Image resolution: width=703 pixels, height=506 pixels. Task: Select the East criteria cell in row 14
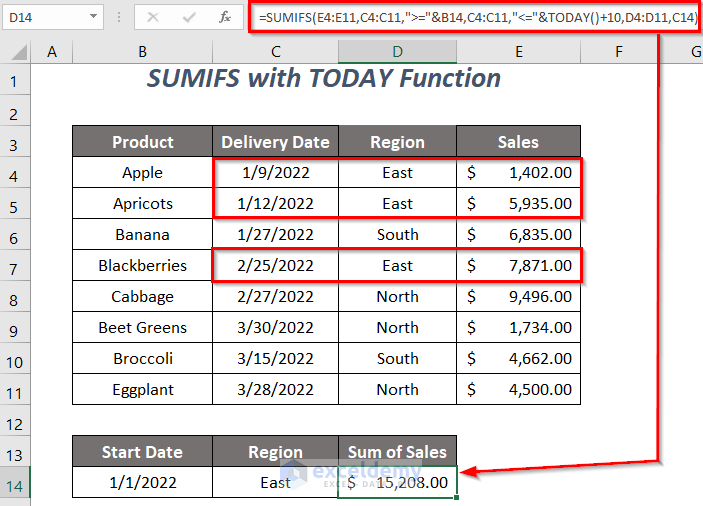pos(275,482)
